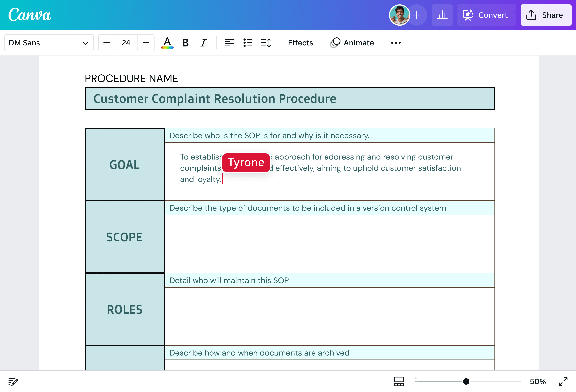Click the Canva logo
The image size is (576, 392).
pyautogui.click(x=29, y=15)
